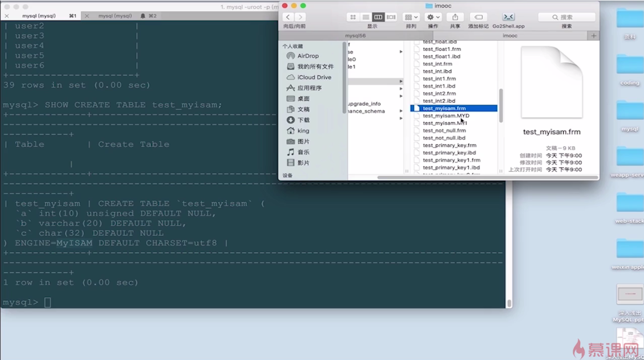
Task: Select file test_float1.ibd
Action: (x=442, y=56)
